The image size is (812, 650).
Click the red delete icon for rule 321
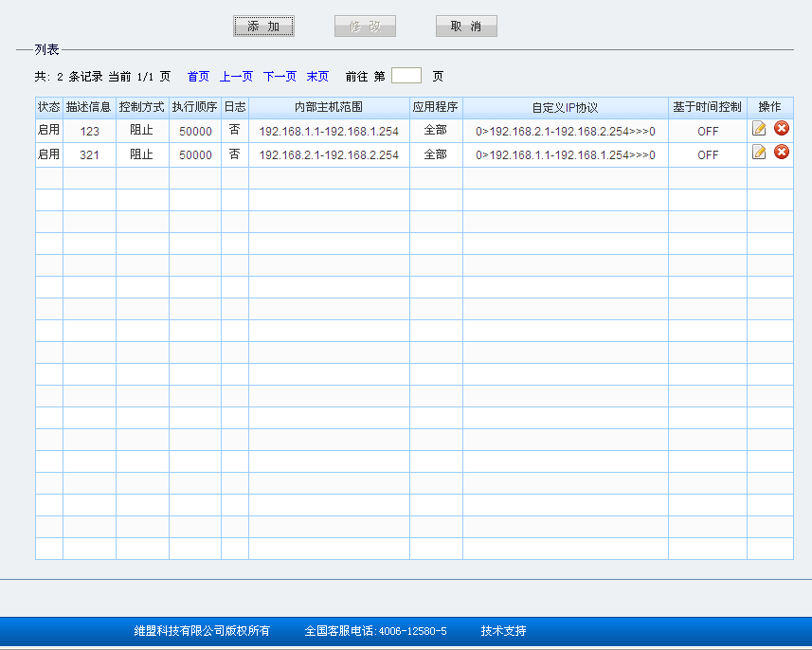(x=782, y=153)
